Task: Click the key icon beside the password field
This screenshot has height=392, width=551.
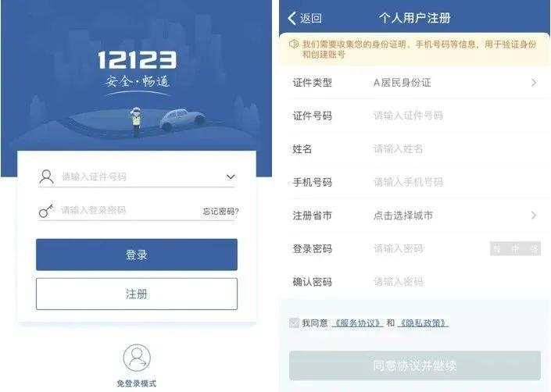Action: click(x=46, y=211)
